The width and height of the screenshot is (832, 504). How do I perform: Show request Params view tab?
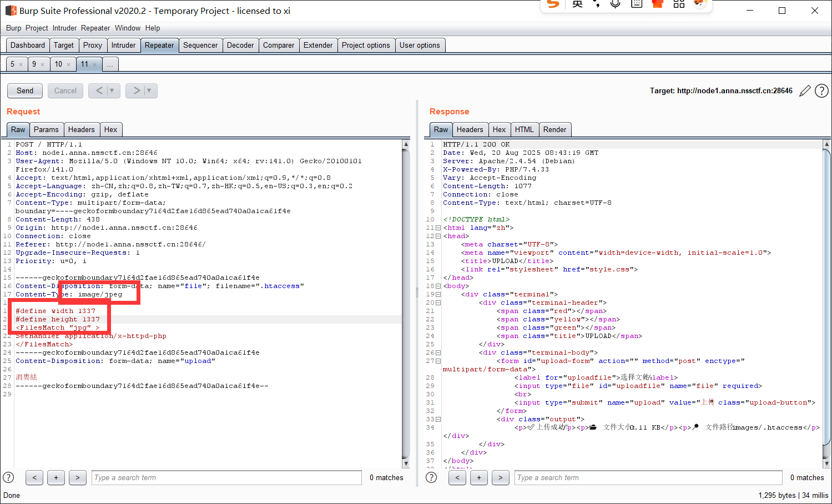tap(46, 130)
